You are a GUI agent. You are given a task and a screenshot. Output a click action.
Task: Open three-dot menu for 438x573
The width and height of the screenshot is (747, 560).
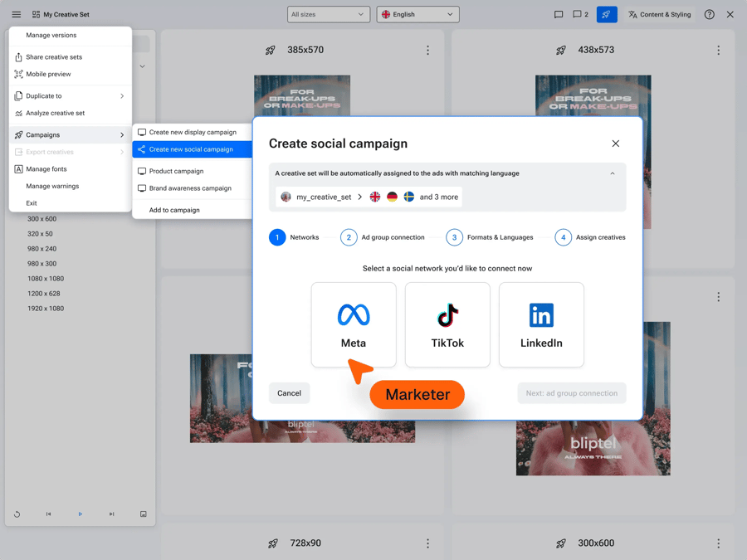click(718, 51)
